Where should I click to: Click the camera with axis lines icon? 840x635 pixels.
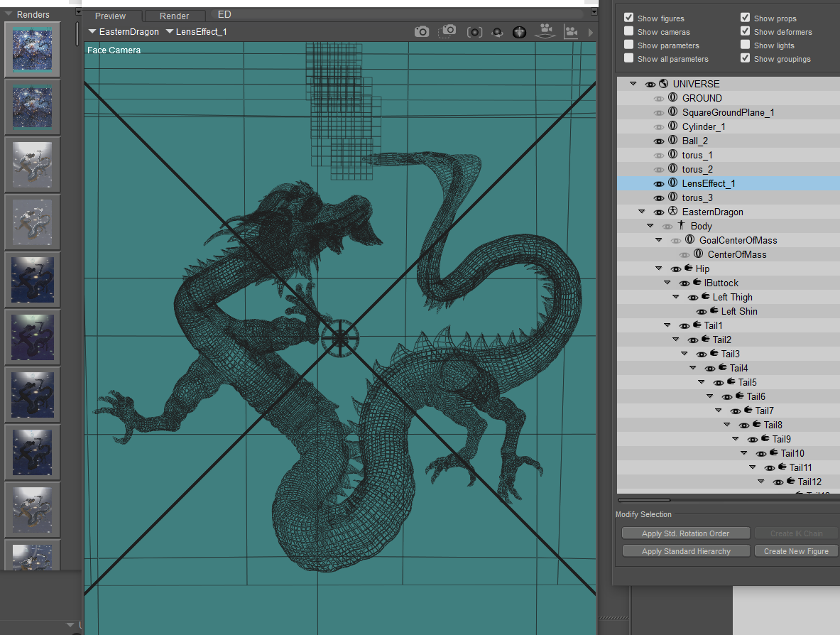570,32
